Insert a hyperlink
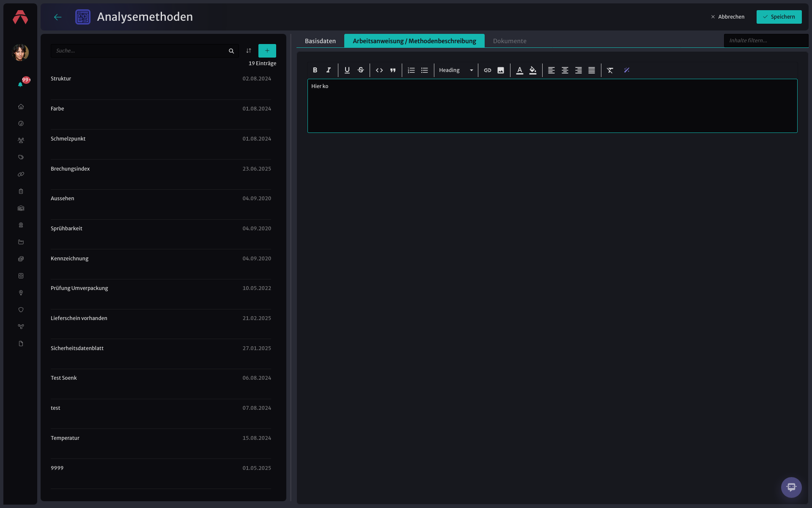The image size is (812, 508). tap(488, 70)
